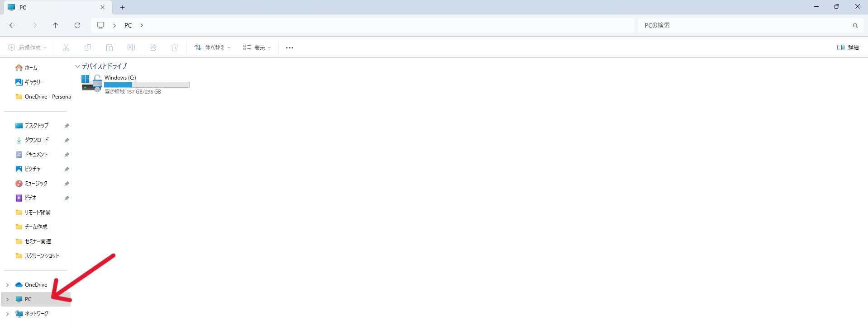
Task: Select ダウンロード in the sidebar
Action: tap(38, 140)
